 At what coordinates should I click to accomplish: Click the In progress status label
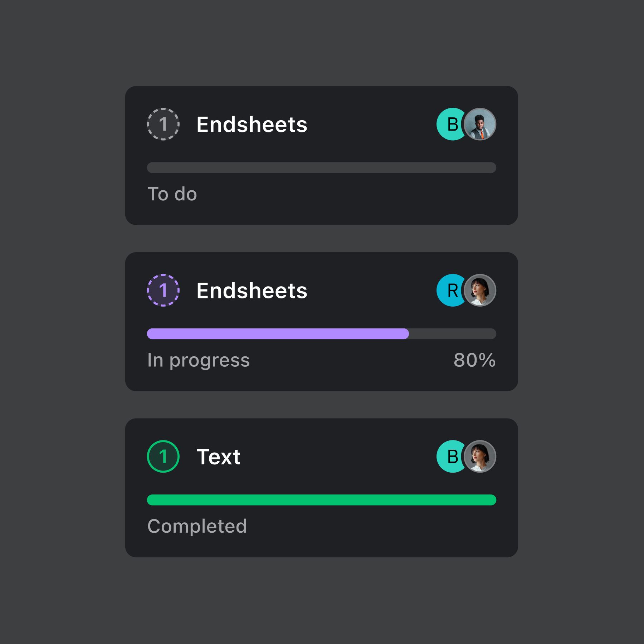(199, 361)
